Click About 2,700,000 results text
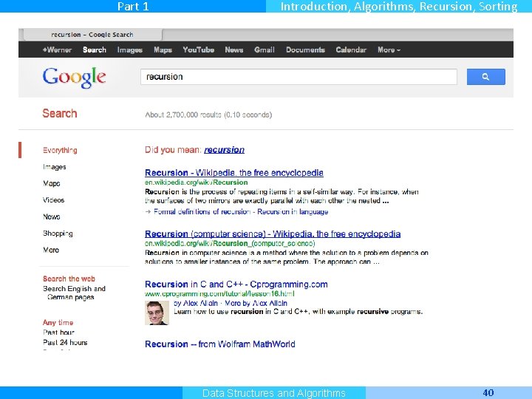This screenshot has width=532, height=399. point(208,115)
